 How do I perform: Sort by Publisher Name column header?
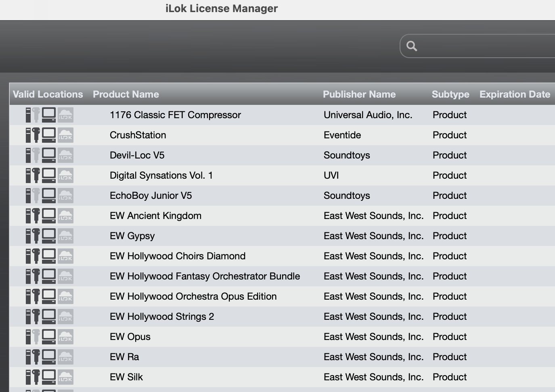(x=359, y=94)
